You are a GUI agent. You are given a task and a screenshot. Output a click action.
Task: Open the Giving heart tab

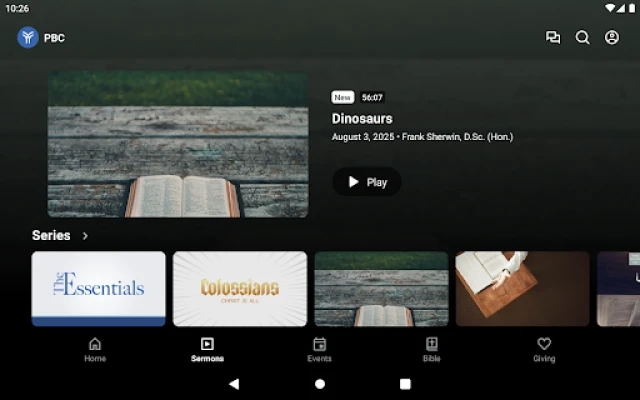pos(543,349)
